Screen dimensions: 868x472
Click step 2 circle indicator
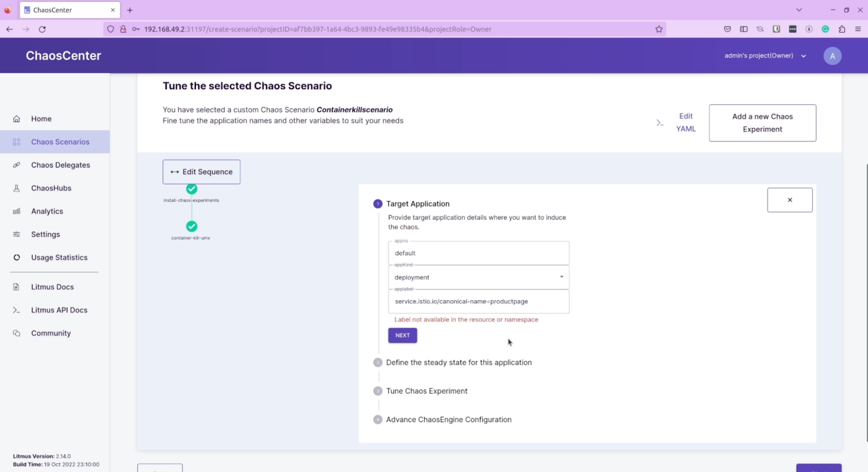378,362
